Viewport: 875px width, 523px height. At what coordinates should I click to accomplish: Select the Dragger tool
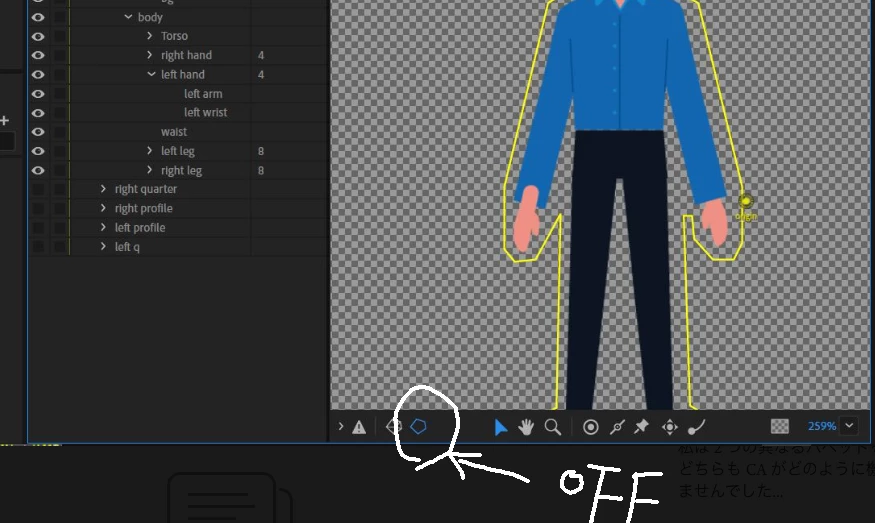tap(670, 427)
